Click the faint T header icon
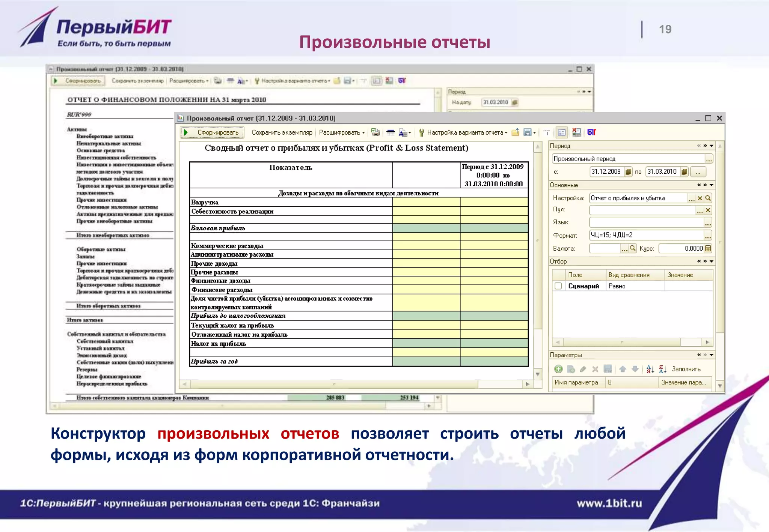 [x=547, y=132]
